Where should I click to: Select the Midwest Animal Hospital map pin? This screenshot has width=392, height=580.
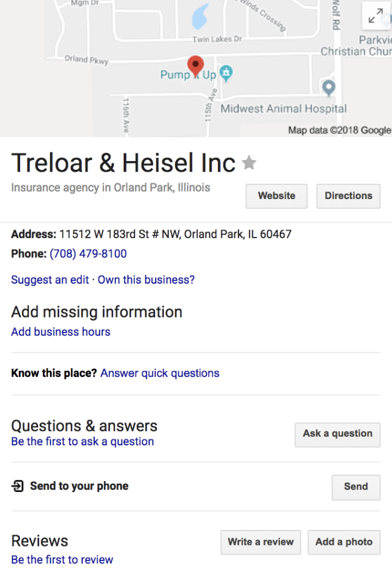[328, 87]
